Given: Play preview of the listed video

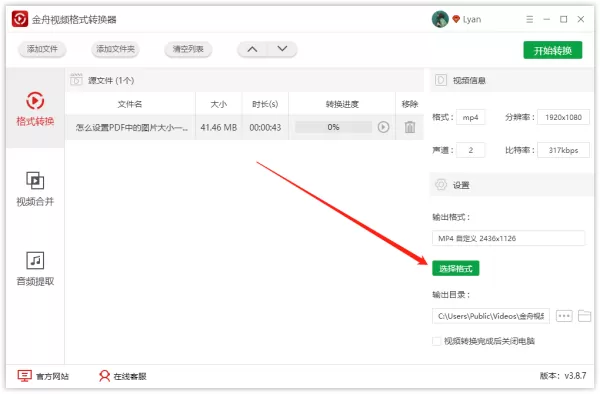Looking at the screenshot, I should (383, 127).
